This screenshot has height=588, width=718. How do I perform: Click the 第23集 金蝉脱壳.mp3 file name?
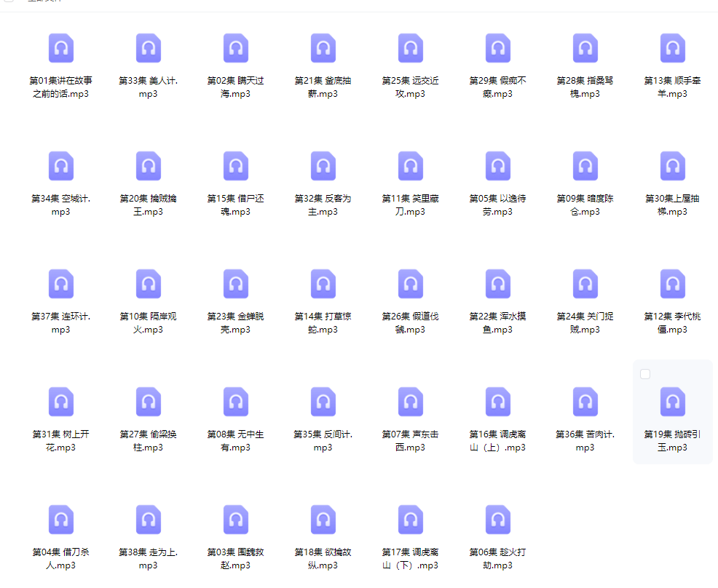[x=236, y=323]
